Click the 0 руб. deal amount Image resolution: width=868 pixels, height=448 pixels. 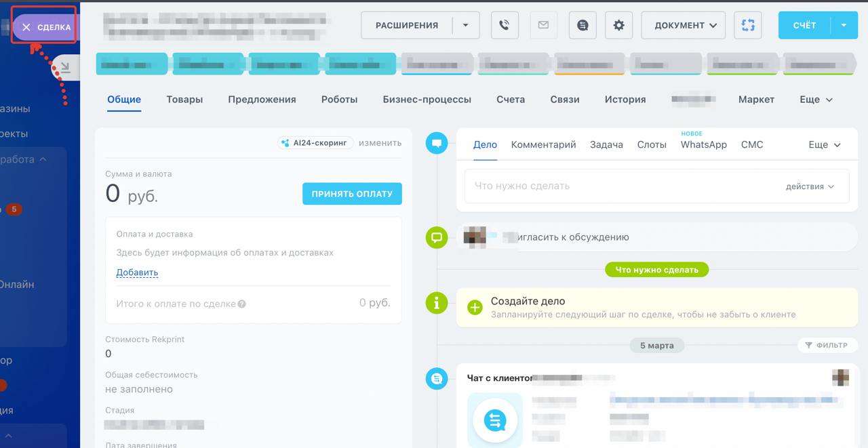[x=132, y=194]
